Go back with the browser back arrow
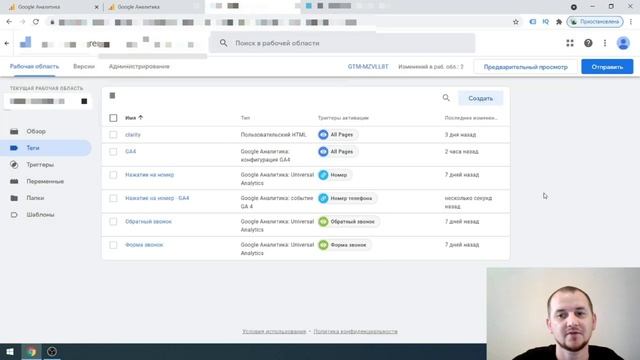This screenshot has height=360, width=640. (x=9, y=22)
